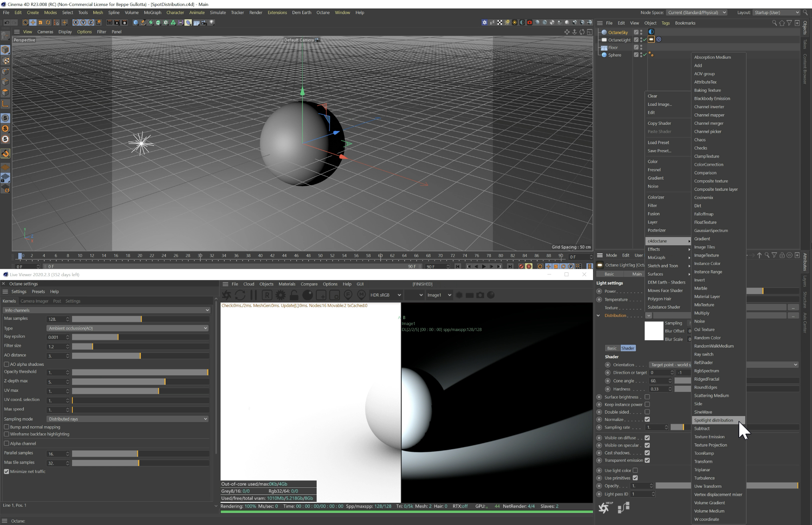Pause render in Live Viewer
The width and height of the screenshot is (812, 525).
click(x=253, y=295)
